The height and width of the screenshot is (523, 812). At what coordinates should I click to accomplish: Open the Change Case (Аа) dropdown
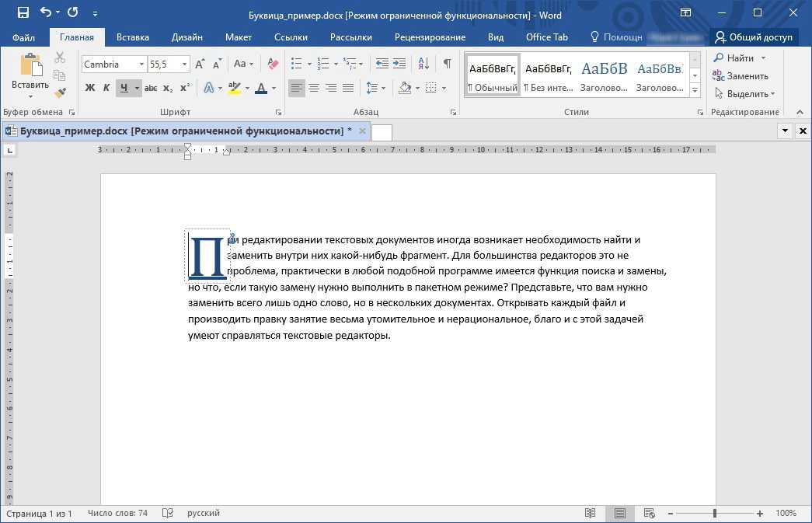243,65
